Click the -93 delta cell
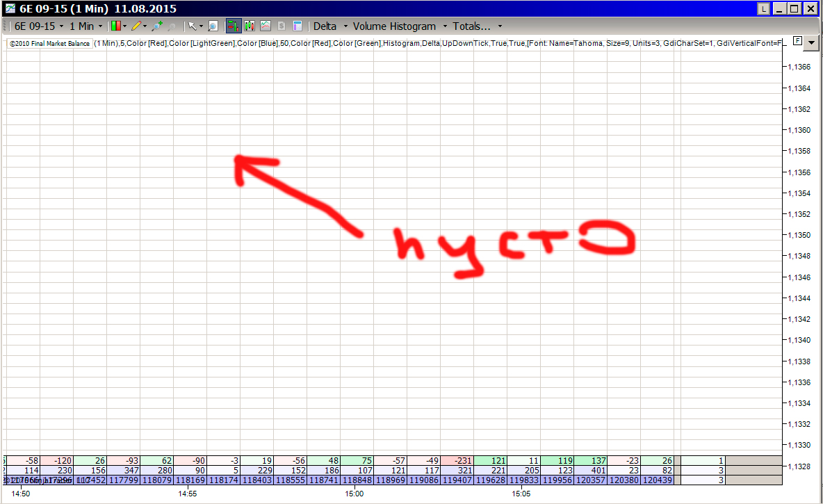 [123, 460]
